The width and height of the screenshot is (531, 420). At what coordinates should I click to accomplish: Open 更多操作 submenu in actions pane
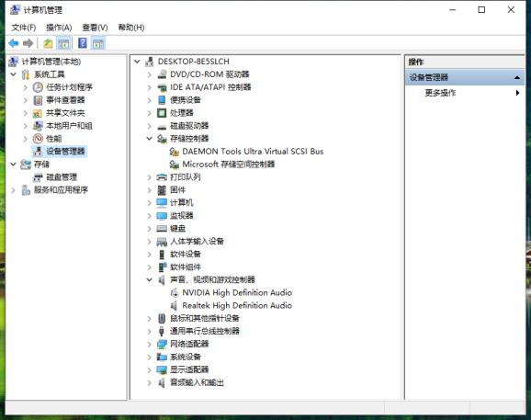(440, 93)
